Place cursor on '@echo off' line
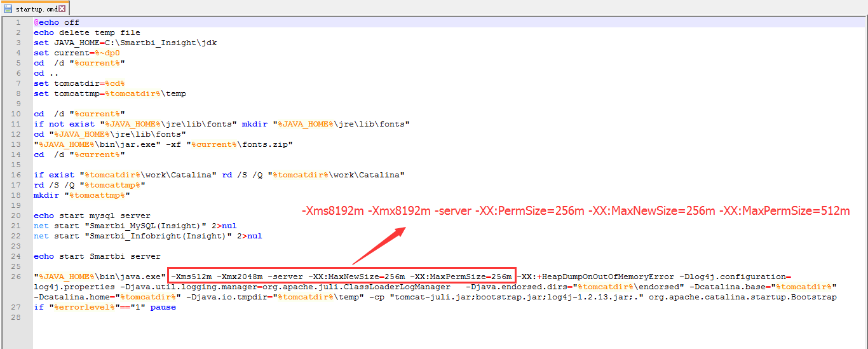This screenshot has height=349, width=868. pyautogui.click(x=57, y=22)
